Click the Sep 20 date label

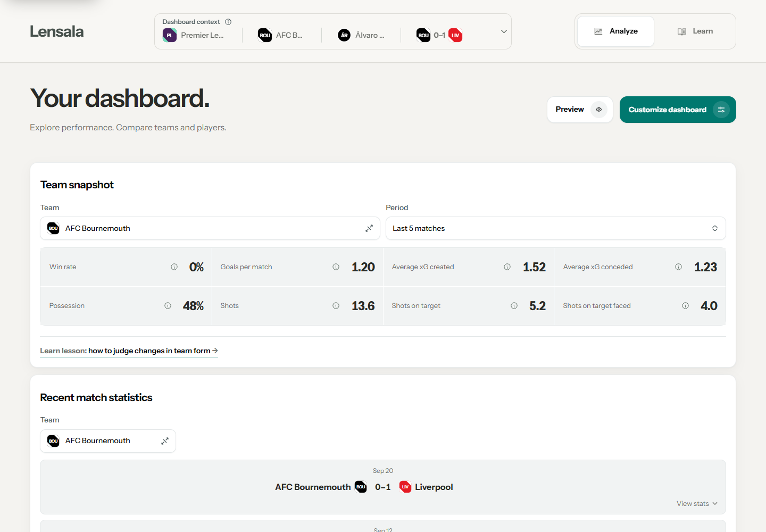point(383,471)
